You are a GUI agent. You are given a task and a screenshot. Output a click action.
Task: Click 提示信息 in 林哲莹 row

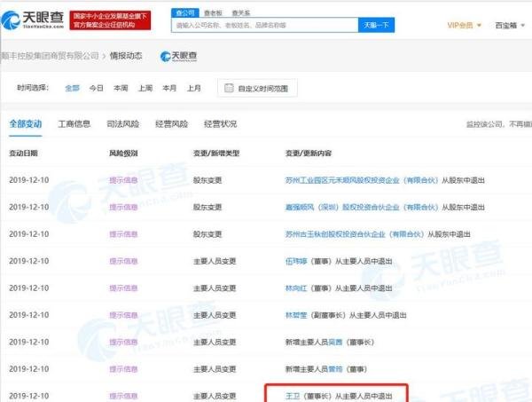(x=123, y=315)
